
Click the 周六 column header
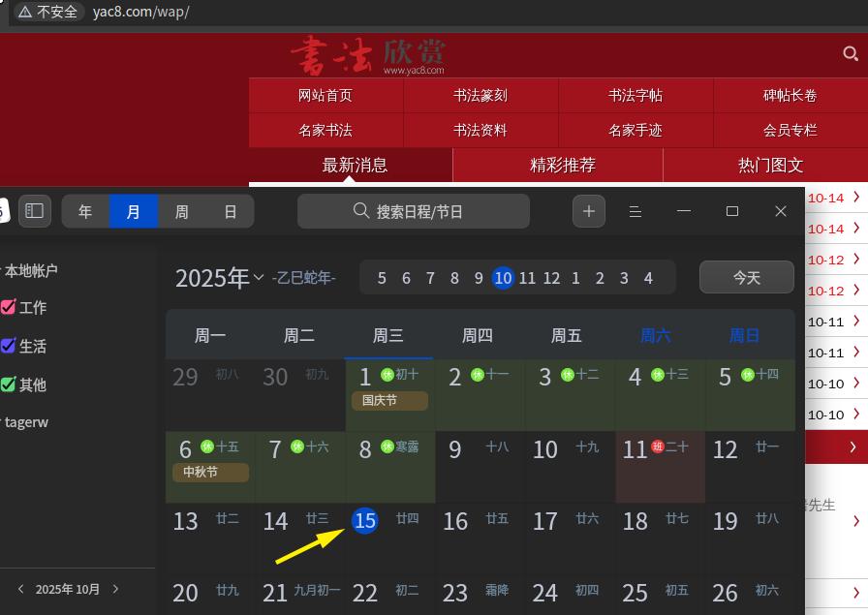click(x=656, y=335)
